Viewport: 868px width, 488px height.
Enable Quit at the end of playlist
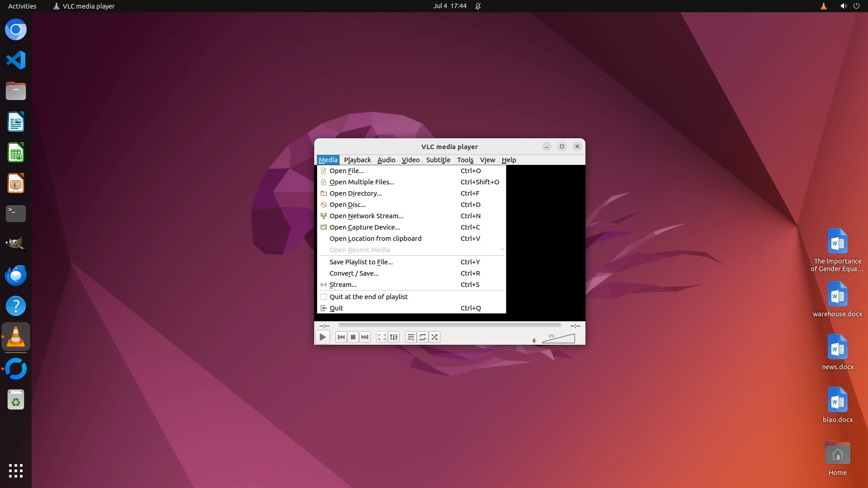coord(368,297)
